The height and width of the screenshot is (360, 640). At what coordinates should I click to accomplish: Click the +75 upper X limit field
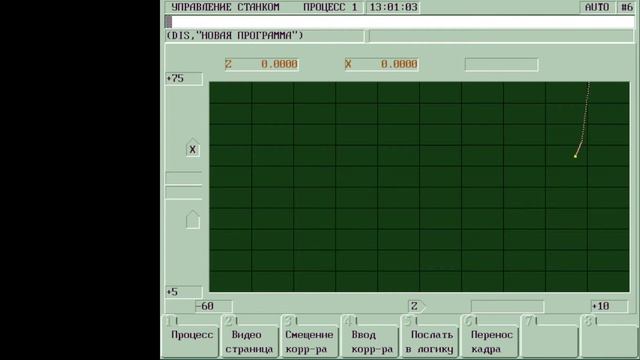click(184, 78)
